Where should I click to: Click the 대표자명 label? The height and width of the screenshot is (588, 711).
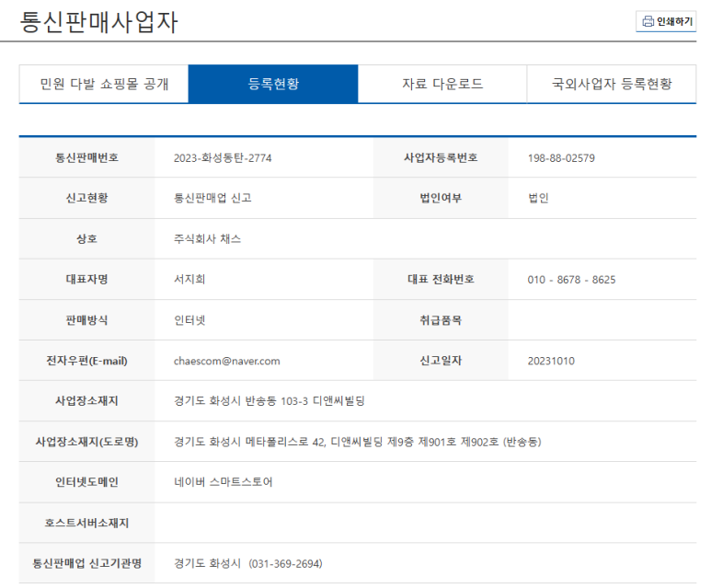tap(86, 279)
